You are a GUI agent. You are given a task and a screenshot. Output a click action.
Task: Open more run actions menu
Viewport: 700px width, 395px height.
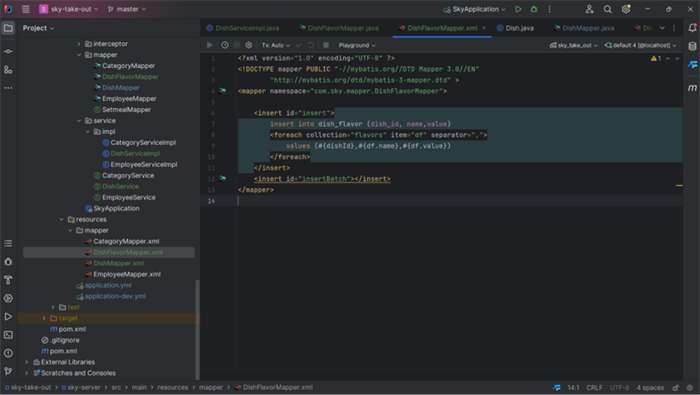click(x=550, y=9)
